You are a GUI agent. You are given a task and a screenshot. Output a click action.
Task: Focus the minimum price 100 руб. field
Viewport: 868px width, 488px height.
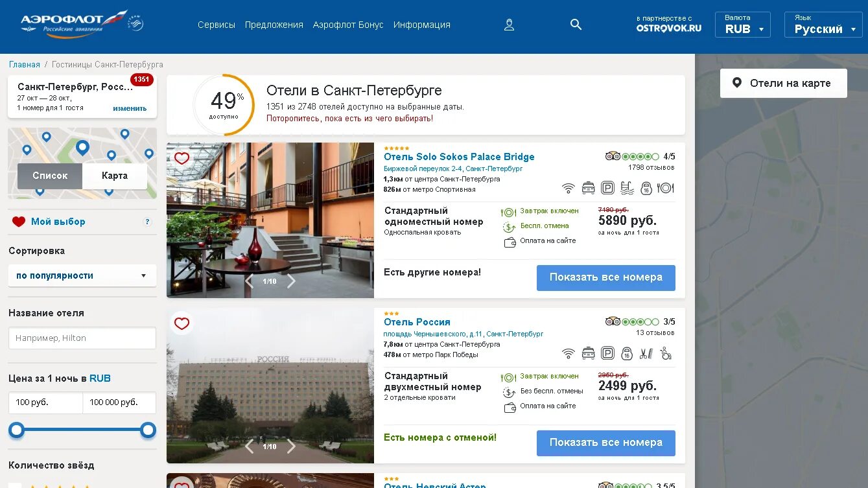point(45,402)
